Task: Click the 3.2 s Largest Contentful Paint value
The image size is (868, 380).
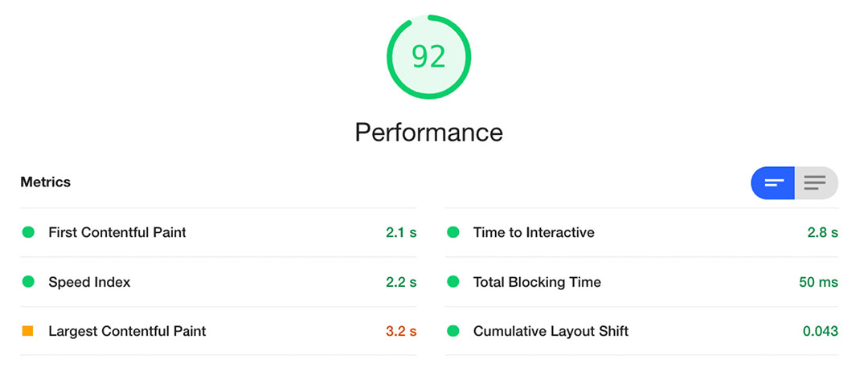Action: (x=401, y=331)
